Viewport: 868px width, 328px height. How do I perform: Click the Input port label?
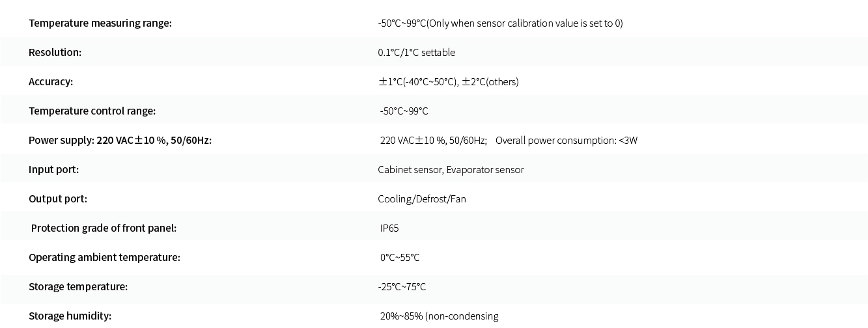click(53, 170)
